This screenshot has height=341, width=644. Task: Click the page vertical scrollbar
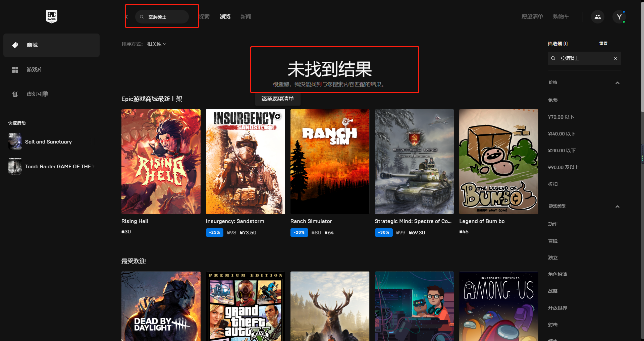click(642, 56)
